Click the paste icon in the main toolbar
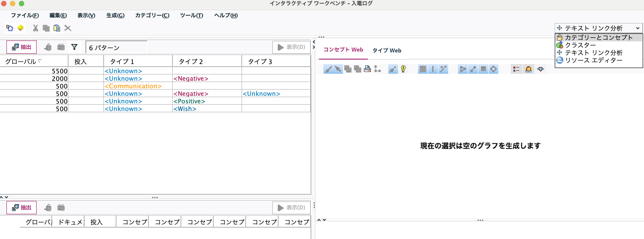 57,28
